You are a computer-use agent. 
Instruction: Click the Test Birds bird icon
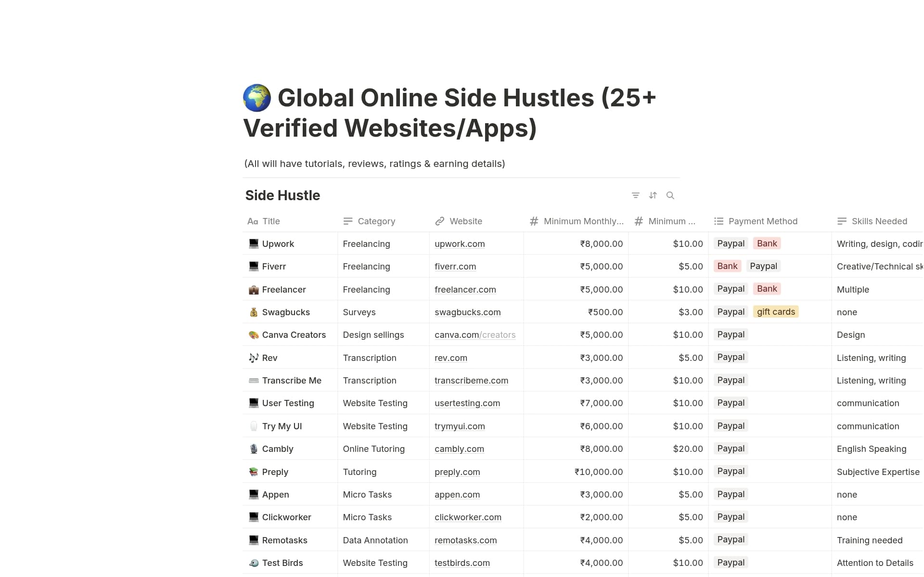[254, 563]
